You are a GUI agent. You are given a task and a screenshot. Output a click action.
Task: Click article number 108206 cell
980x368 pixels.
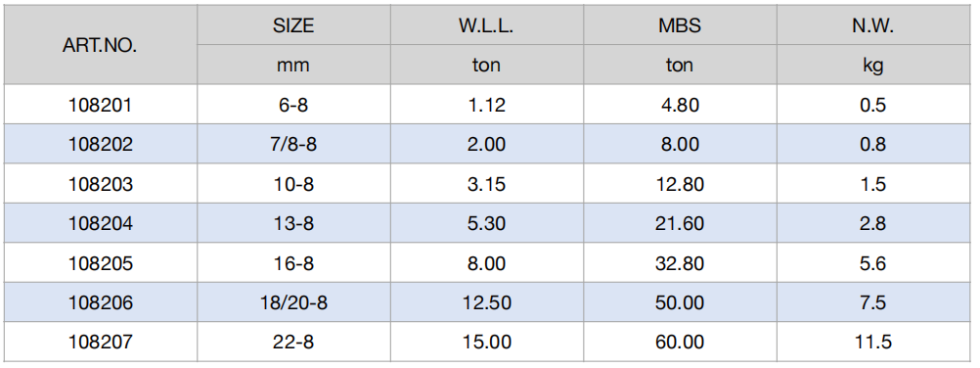point(100,302)
